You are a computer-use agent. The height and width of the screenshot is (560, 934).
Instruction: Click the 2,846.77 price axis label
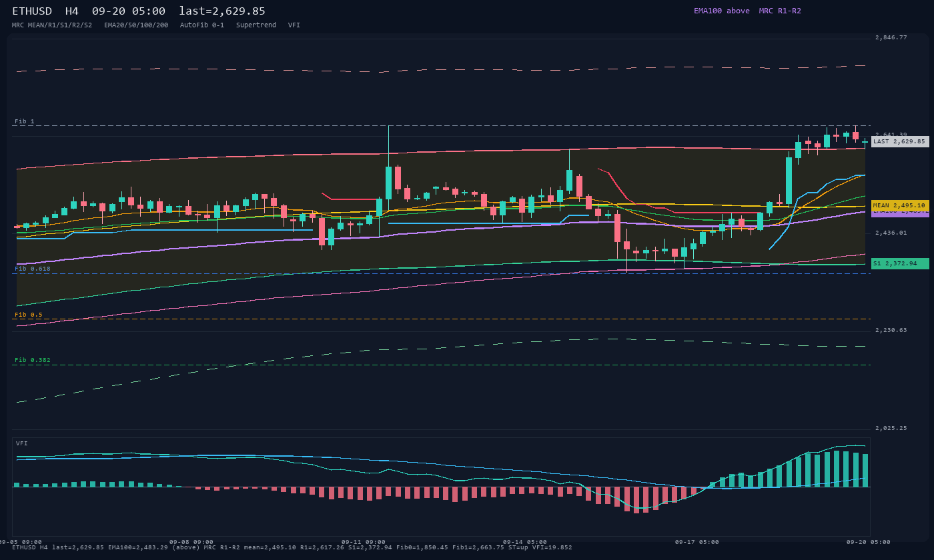point(891,38)
